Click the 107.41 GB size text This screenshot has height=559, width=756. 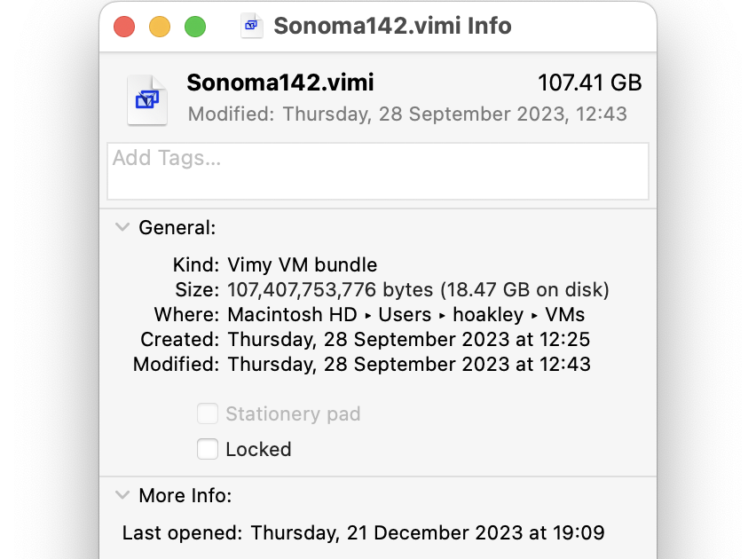[x=590, y=83]
